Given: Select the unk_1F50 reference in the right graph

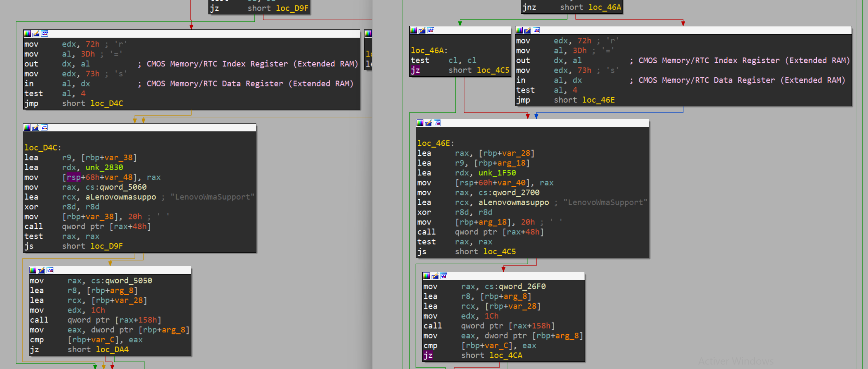Looking at the screenshot, I should pos(497,173).
